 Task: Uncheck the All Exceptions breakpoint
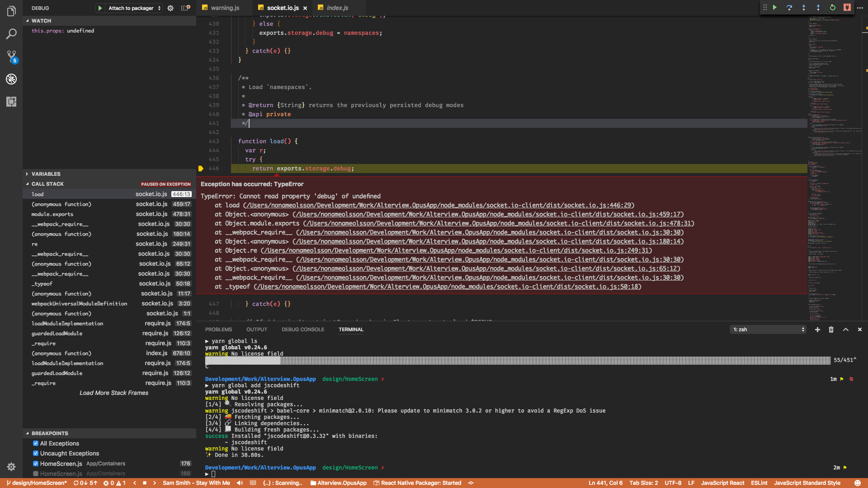36,443
